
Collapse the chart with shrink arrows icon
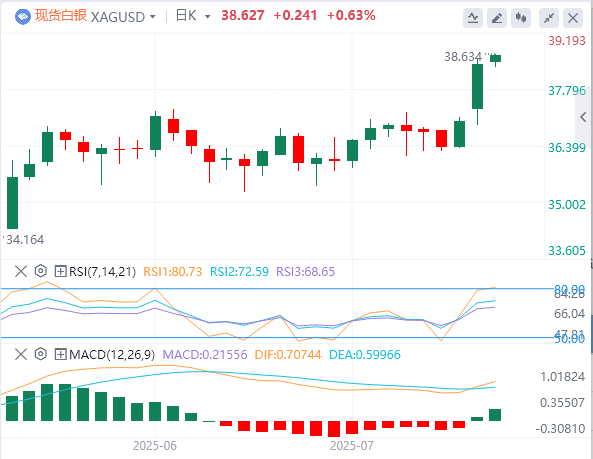tap(549, 18)
